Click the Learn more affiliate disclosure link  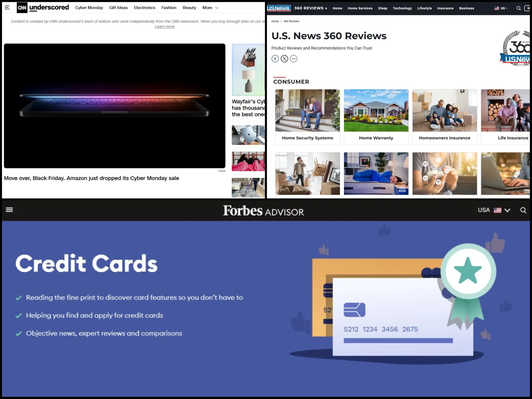click(x=165, y=26)
